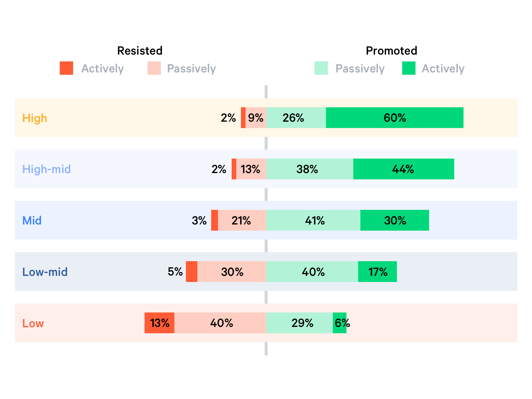Click the 60% actively promoted bar in High

395,118
